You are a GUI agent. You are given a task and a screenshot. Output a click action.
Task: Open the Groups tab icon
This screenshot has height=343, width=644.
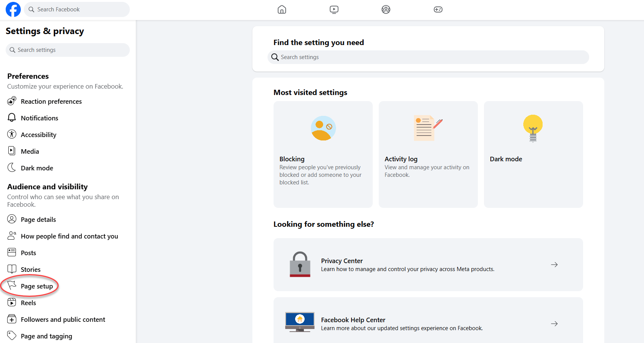tap(386, 9)
